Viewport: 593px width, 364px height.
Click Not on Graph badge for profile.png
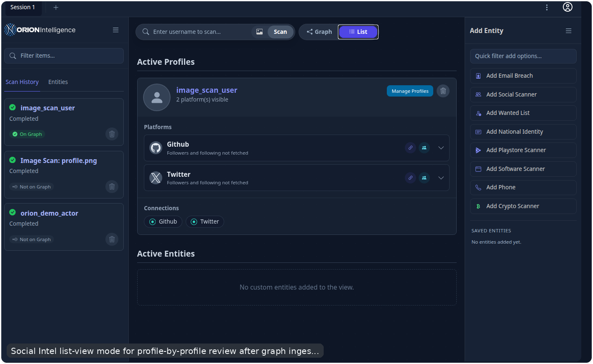pyautogui.click(x=32, y=187)
